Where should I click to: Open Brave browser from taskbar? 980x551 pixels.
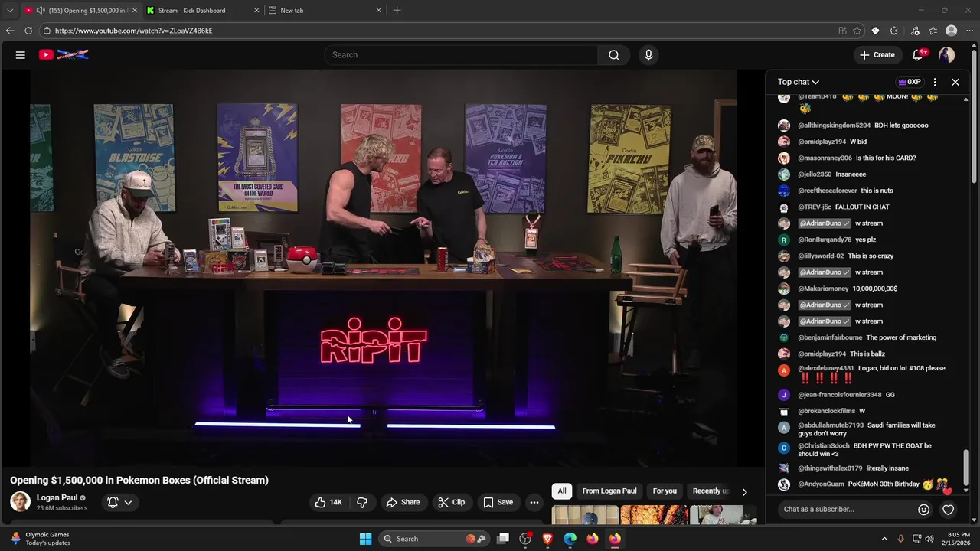pos(547,539)
